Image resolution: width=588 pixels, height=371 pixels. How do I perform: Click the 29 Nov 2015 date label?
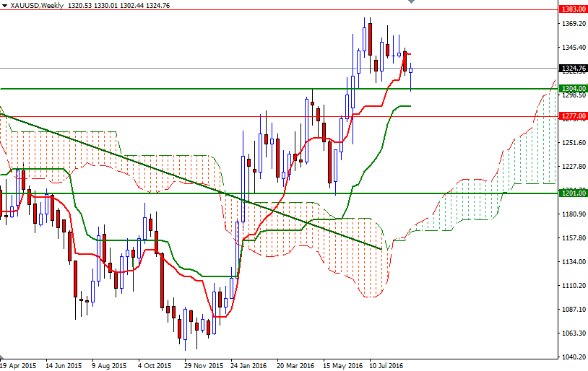point(202,365)
